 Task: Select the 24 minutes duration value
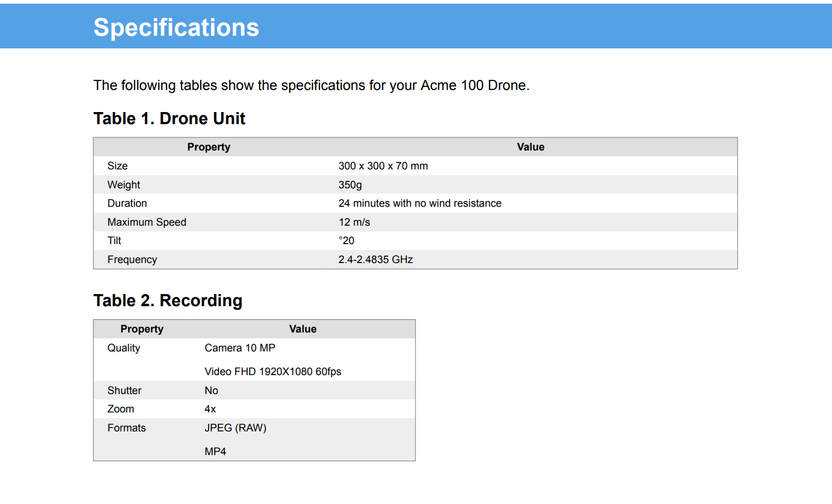coord(420,204)
